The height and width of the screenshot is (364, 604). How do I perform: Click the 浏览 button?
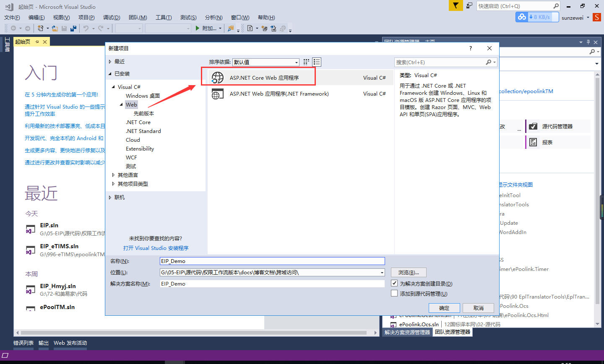pyautogui.click(x=409, y=273)
